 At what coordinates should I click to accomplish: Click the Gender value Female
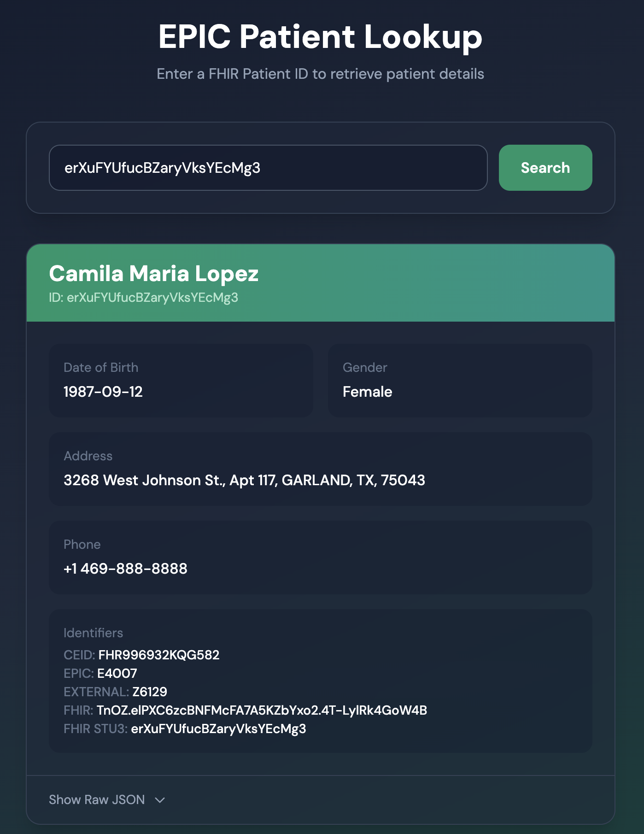[367, 392]
